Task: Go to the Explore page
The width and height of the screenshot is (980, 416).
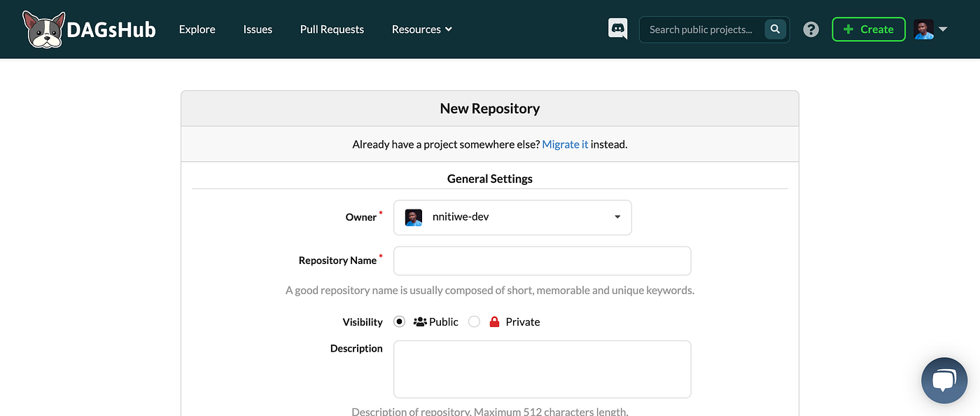Action: click(197, 29)
